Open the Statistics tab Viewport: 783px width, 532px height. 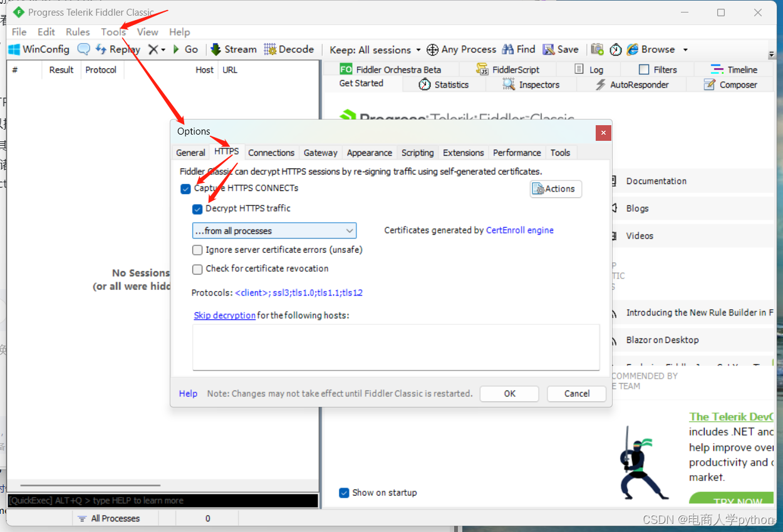pyautogui.click(x=443, y=84)
